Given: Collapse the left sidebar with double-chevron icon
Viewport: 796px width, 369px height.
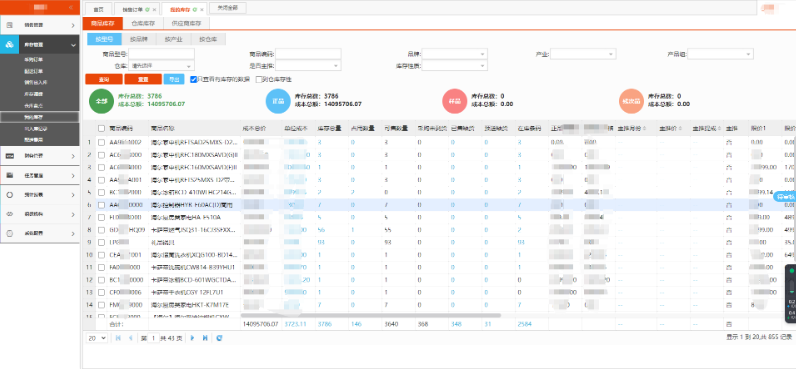Looking at the screenshot, I should pos(70,8).
